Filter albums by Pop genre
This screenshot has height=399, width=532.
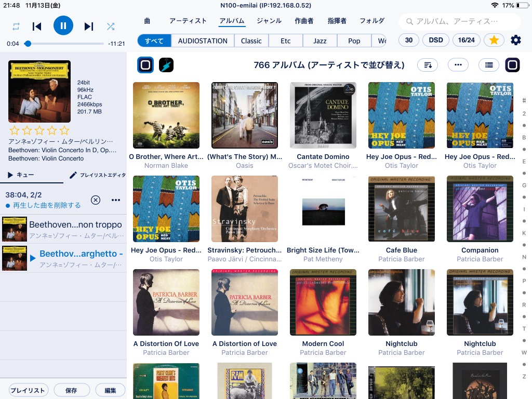(354, 41)
